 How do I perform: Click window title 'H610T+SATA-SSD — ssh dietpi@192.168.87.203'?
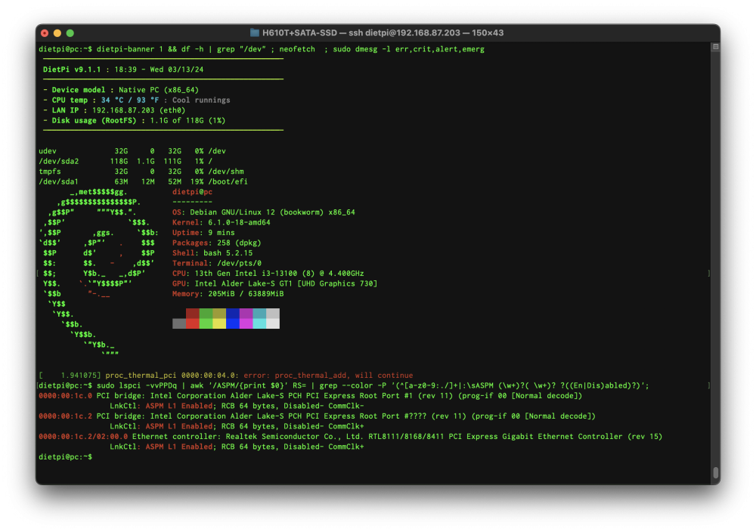(361, 32)
